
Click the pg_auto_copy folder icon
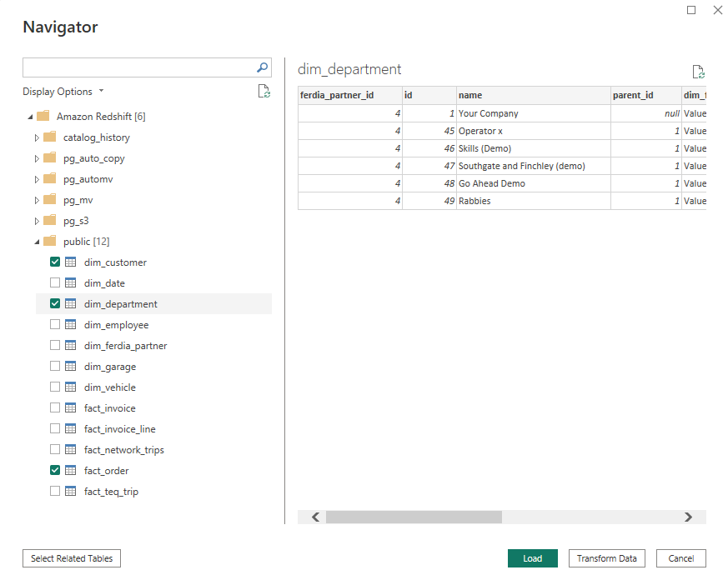50,157
